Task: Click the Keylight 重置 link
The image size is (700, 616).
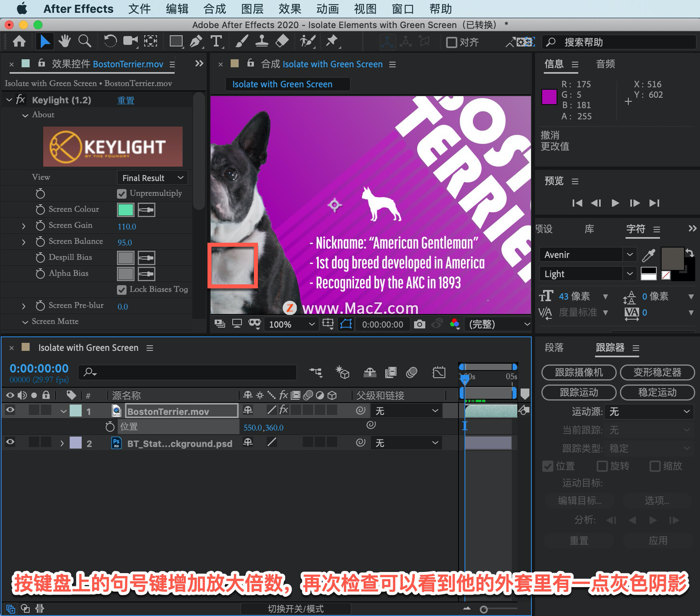Action: point(126,101)
